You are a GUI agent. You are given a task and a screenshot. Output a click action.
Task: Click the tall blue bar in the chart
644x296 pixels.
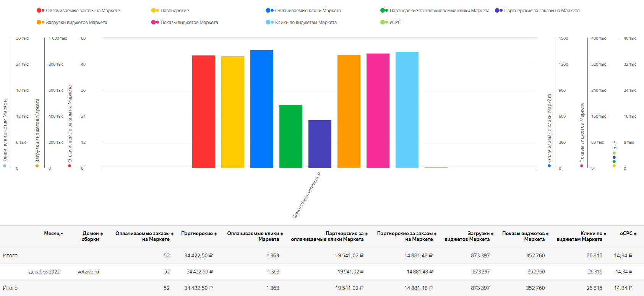pyautogui.click(x=261, y=109)
